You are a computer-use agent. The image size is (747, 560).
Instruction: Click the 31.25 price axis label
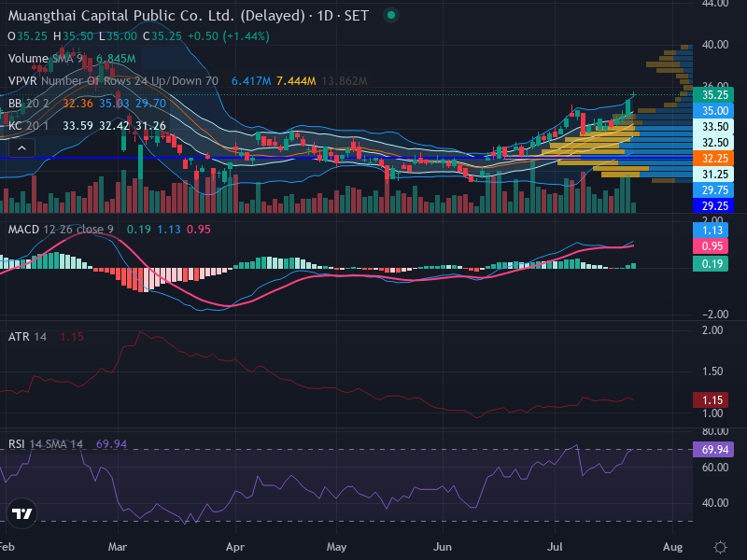(713, 174)
